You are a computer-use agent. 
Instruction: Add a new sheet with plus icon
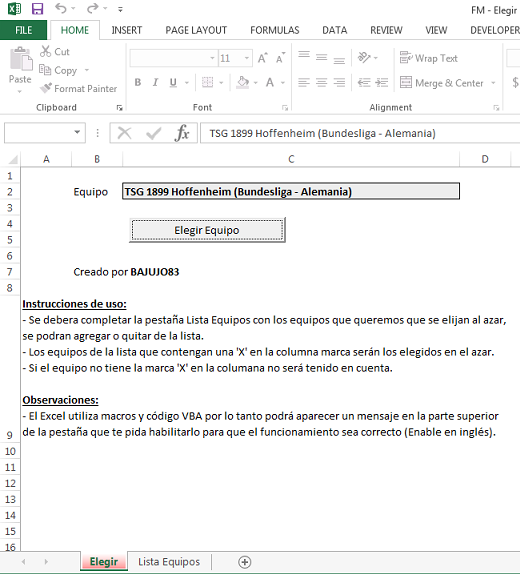tap(245, 562)
